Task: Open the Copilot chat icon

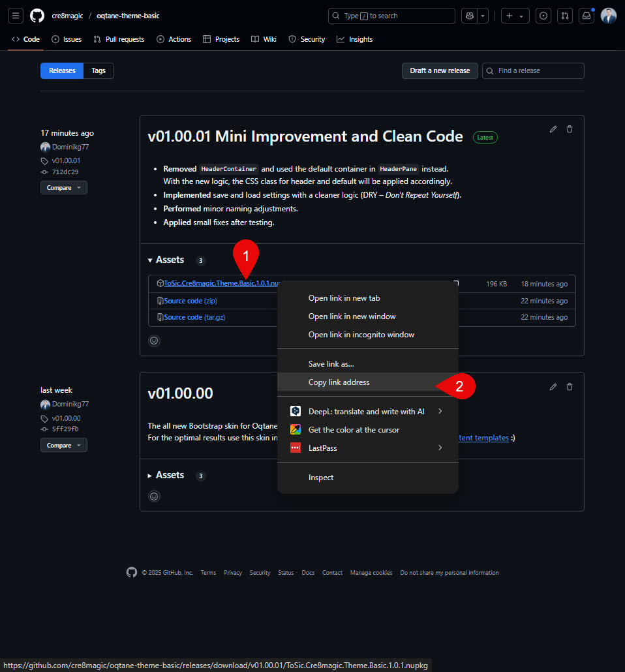Action: click(x=470, y=16)
